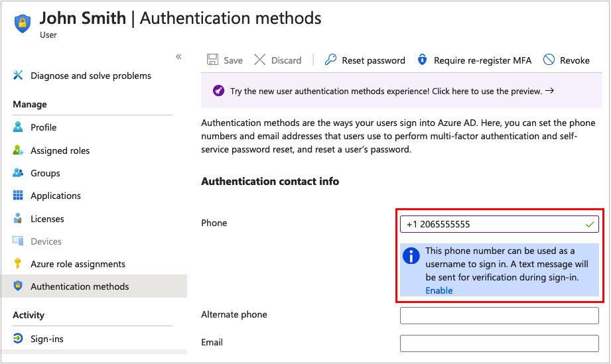Select Licenses in the Manage section

[x=47, y=219]
